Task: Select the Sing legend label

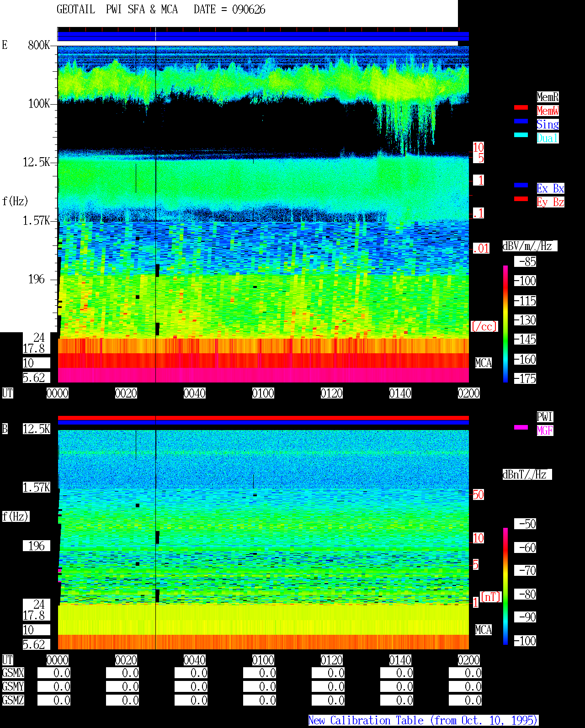Action: (548, 124)
